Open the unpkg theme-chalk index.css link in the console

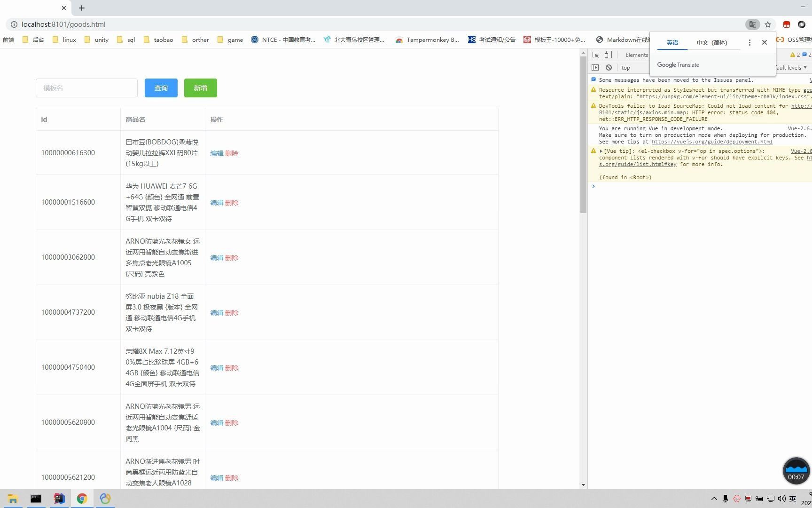723,96
